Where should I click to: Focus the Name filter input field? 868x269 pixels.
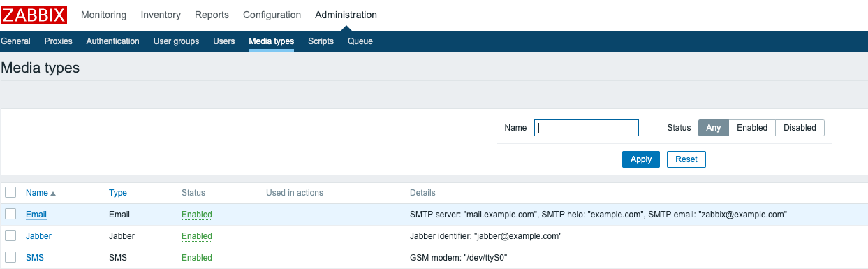click(587, 128)
